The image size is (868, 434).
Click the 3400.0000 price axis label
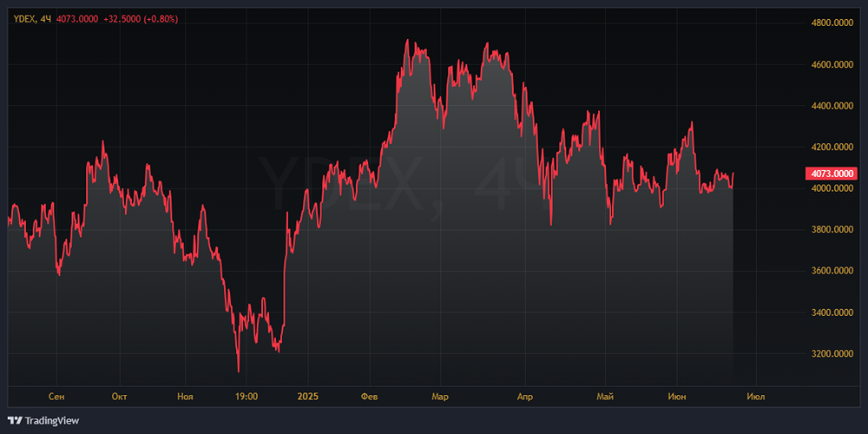832,312
